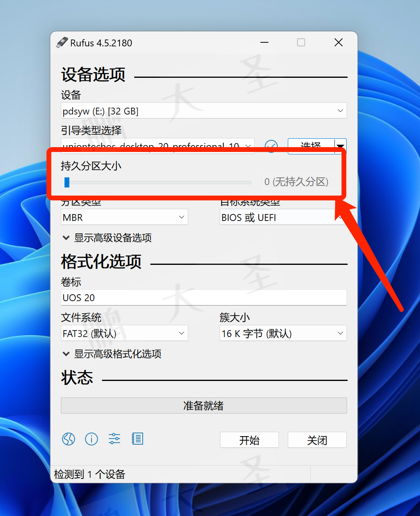Expand 显示高级格式化选项
The width and height of the screenshot is (420, 516).
pyautogui.click(x=112, y=354)
